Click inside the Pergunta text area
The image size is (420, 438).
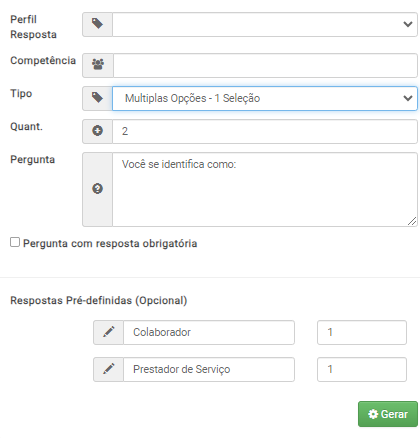pyautogui.click(x=265, y=189)
